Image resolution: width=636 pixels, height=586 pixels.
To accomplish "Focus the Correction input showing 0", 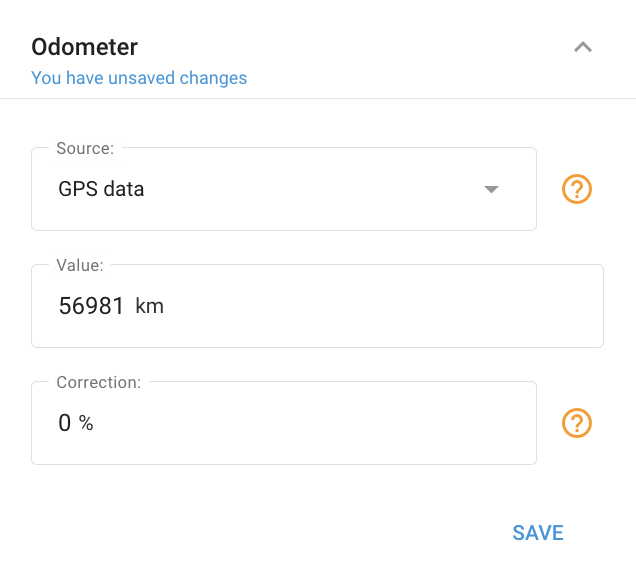I will pos(284,423).
